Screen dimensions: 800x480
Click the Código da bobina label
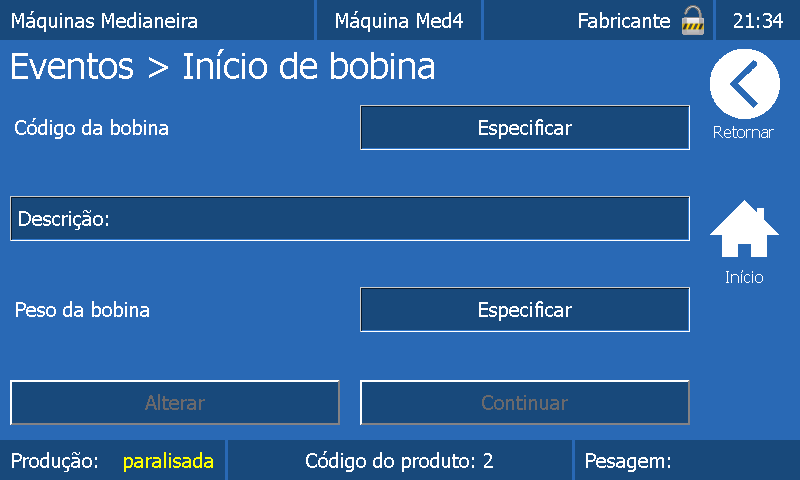[92, 128]
